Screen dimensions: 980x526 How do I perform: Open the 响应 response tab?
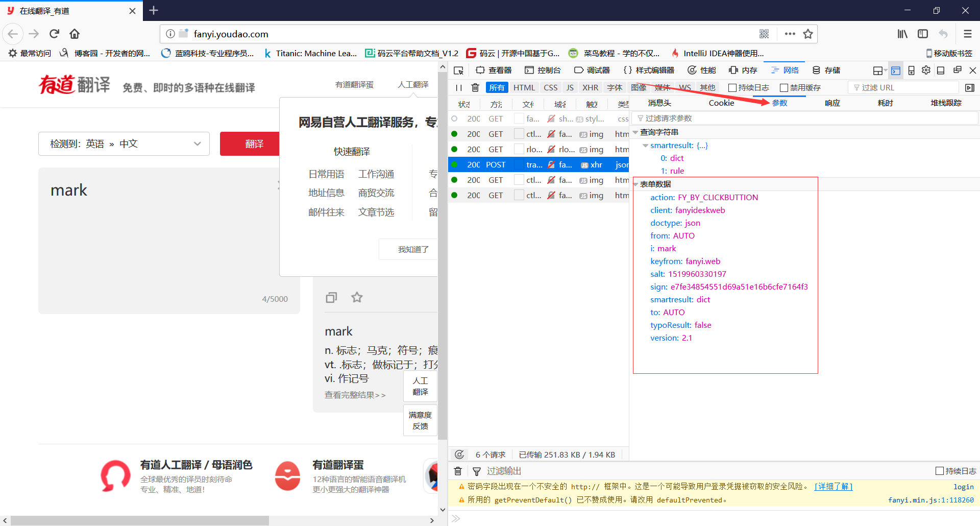point(832,103)
